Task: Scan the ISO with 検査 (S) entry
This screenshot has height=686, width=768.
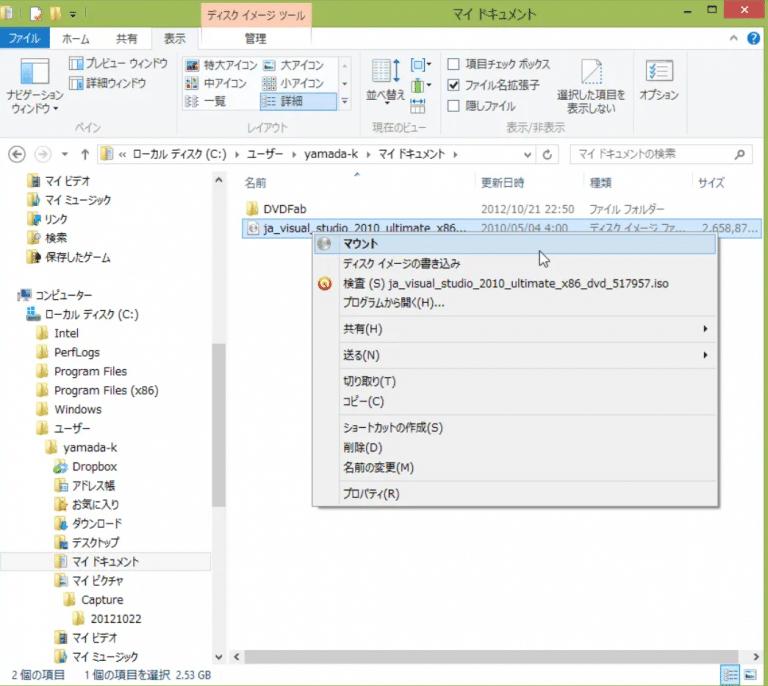Action: [x=515, y=284]
